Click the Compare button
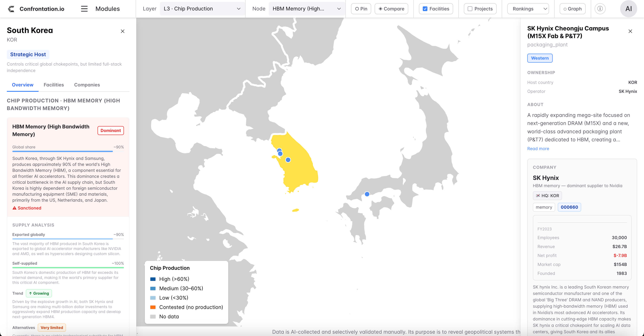The height and width of the screenshot is (336, 644). point(391,9)
